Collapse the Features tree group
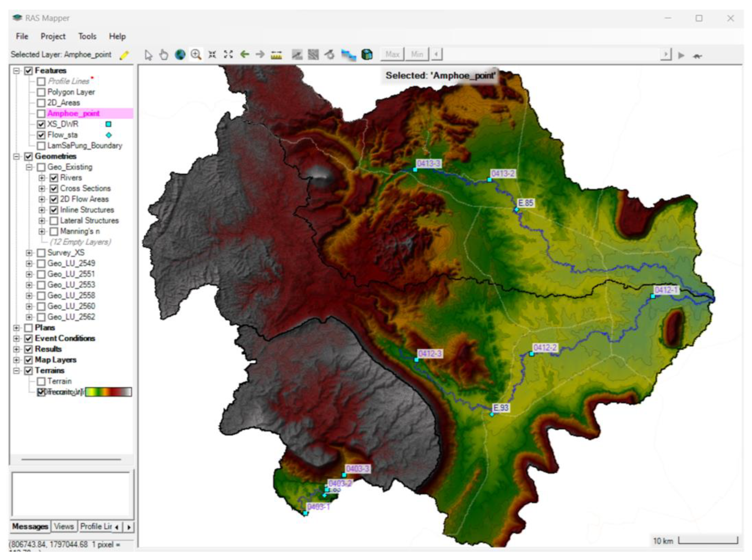Image resolution: width=752 pixels, height=560 pixels. click(16, 71)
